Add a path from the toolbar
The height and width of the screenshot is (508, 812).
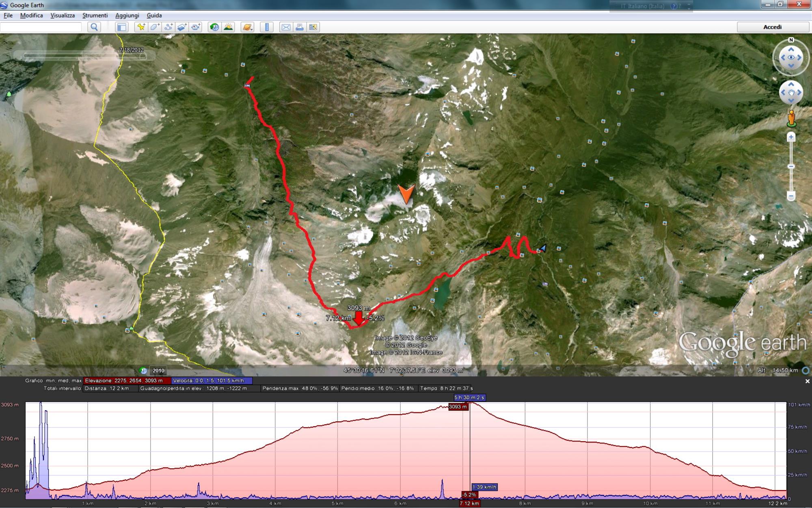click(x=168, y=27)
